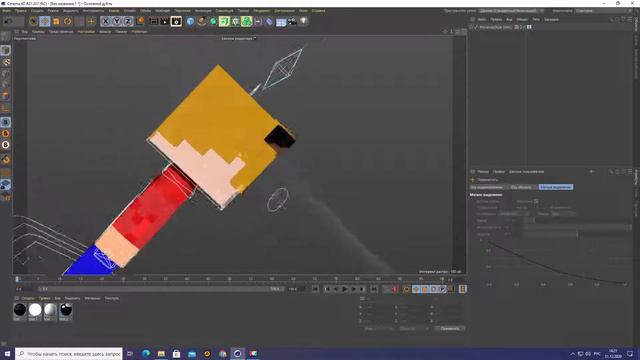640x360 pixels.
Task: Switch to the highlighted Мягкое выделение tab
Action: [x=556, y=187]
